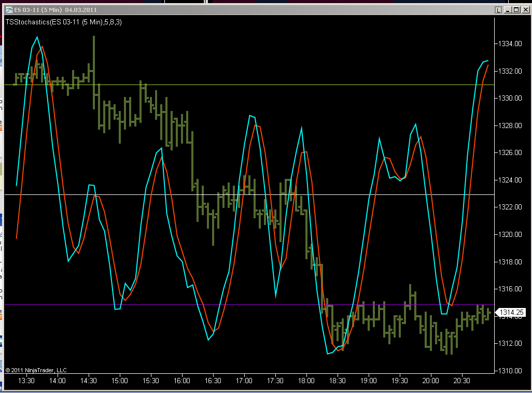Click the title text 'ES 03-11 (5 Min) 04.03.2011'
Viewport: 532px width, 393px height.
click(x=55, y=10)
